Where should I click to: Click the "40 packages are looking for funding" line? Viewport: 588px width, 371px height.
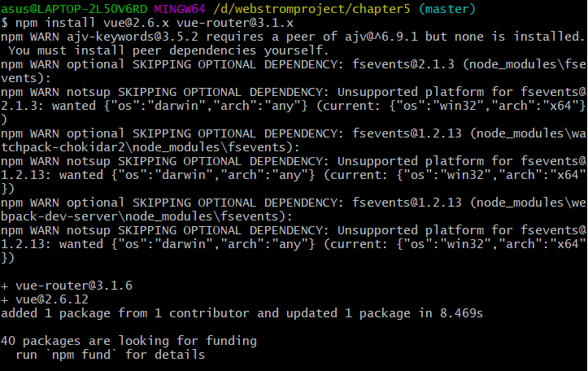click(x=129, y=341)
